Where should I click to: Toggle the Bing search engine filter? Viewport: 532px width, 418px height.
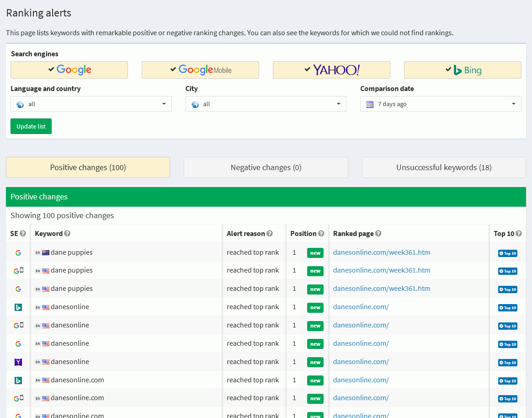click(x=463, y=70)
